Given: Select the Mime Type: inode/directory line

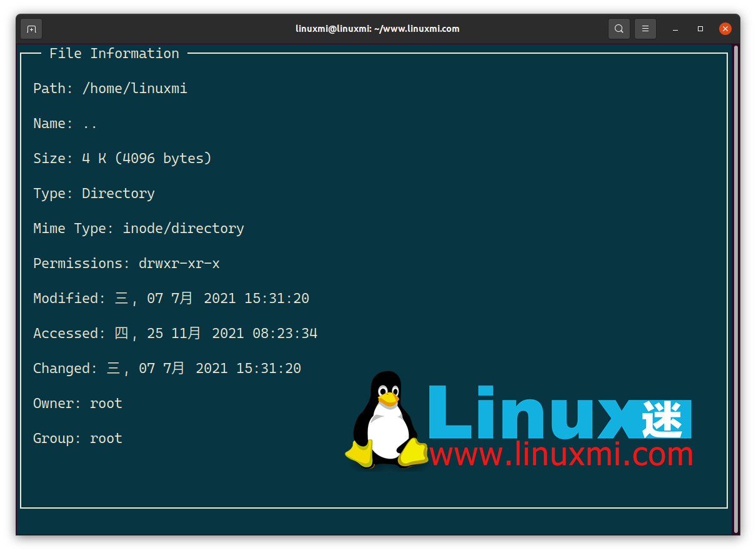Looking at the screenshot, I should (139, 229).
